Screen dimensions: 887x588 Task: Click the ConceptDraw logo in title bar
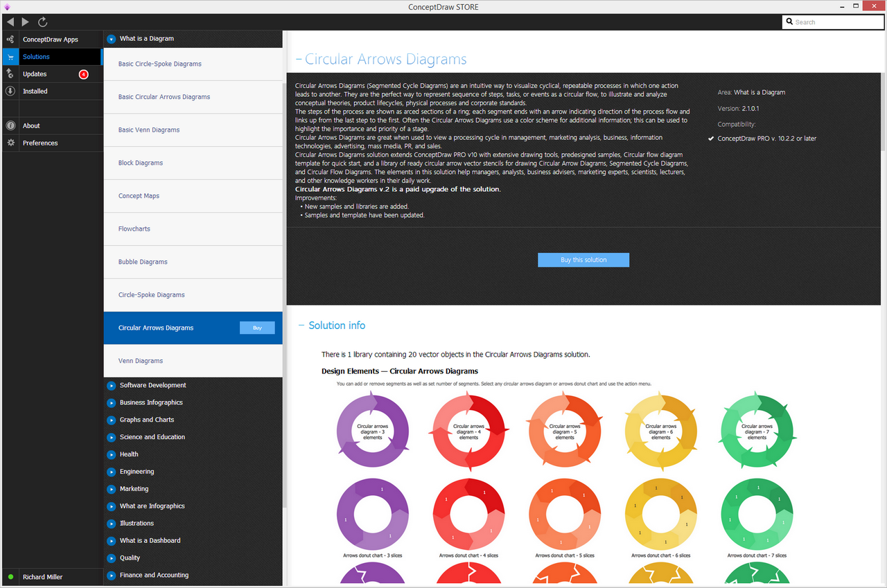(x=7, y=7)
